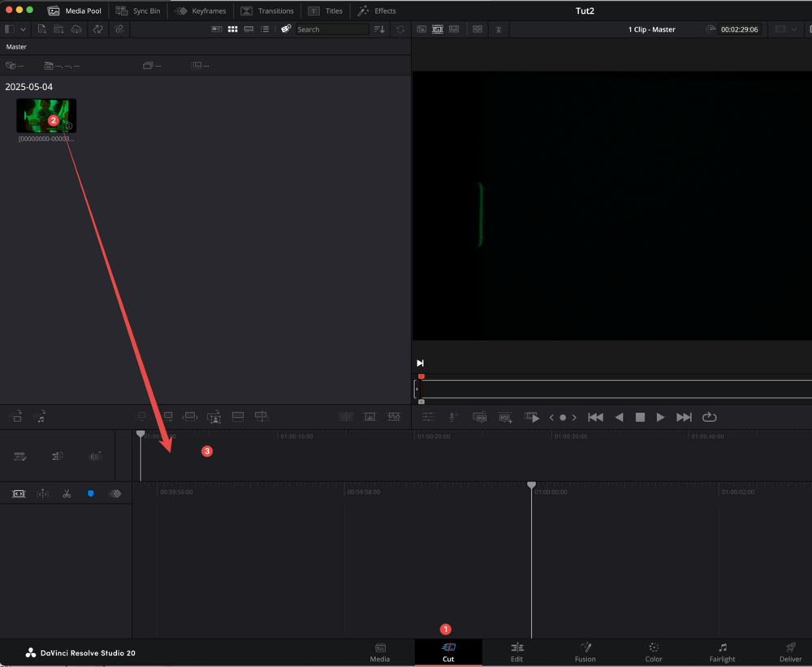The height and width of the screenshot is (667, 812).
Task: Switch to the Edit page tab
Action: pyautogui.click(x=516, y=652)
